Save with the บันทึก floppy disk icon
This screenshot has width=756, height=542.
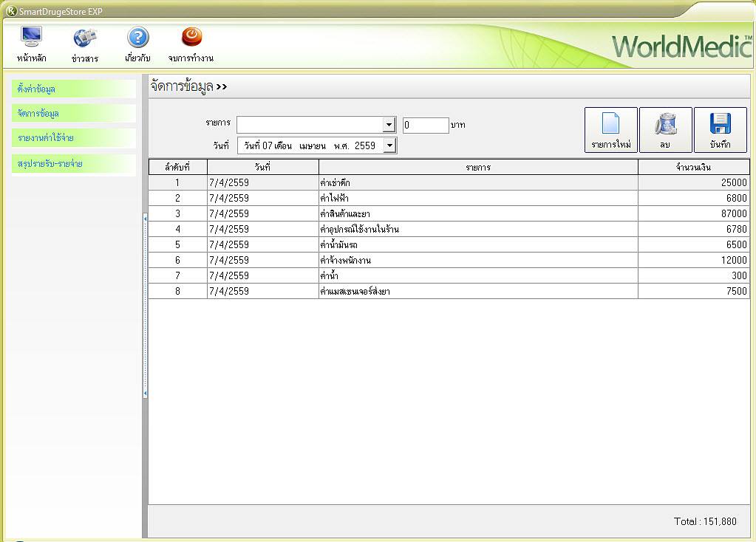[x=720, y=130]
